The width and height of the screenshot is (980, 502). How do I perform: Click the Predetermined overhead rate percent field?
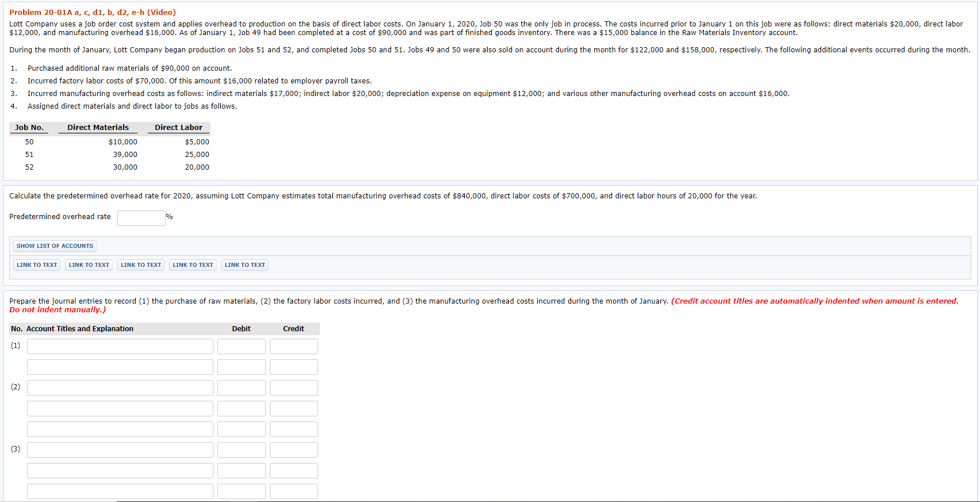pos(141,218)
